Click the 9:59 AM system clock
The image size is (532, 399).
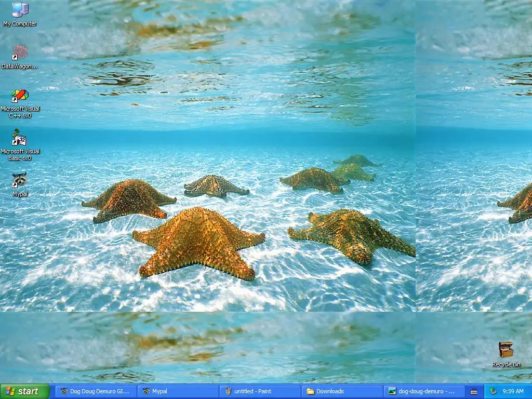513,391
